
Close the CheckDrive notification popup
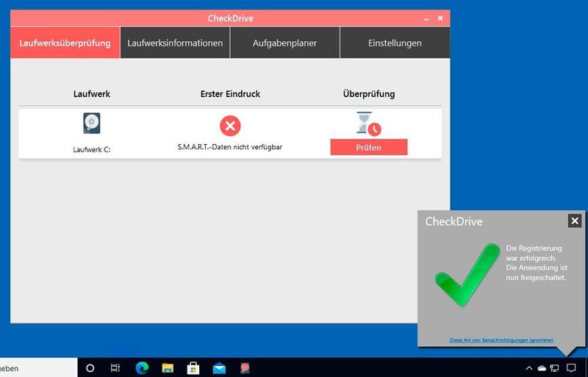[575, 221]
